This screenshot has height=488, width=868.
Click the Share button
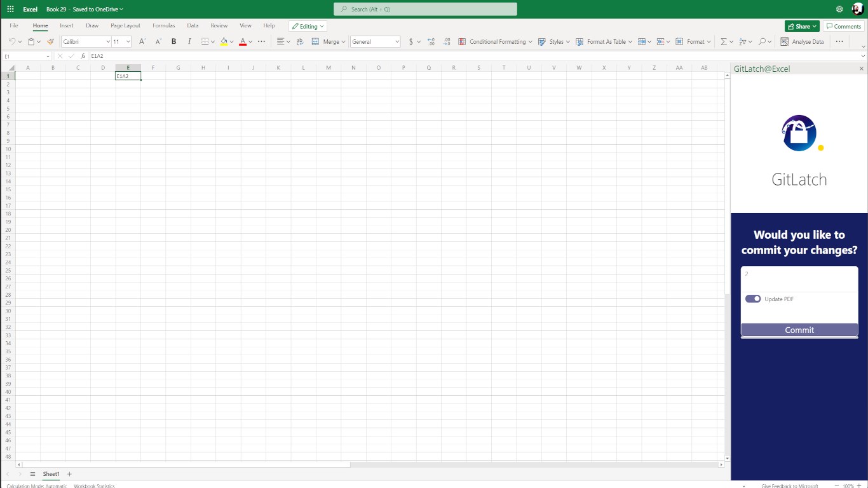[x=802, y=26]
